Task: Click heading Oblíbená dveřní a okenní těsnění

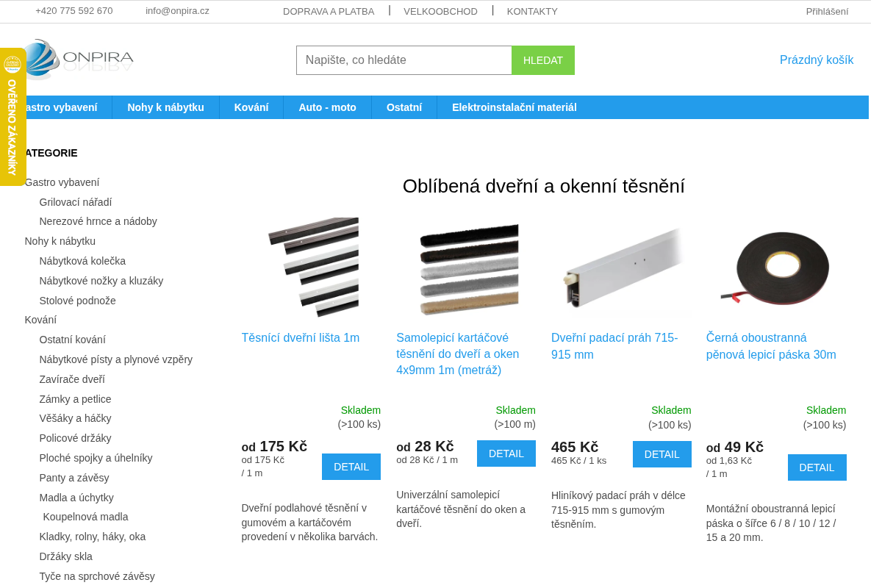Action: coord(544,186)
